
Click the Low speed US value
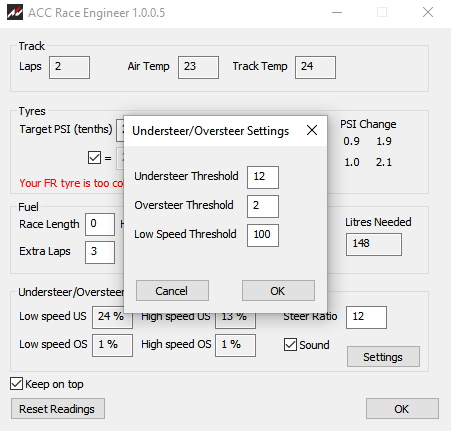(112, 317)
